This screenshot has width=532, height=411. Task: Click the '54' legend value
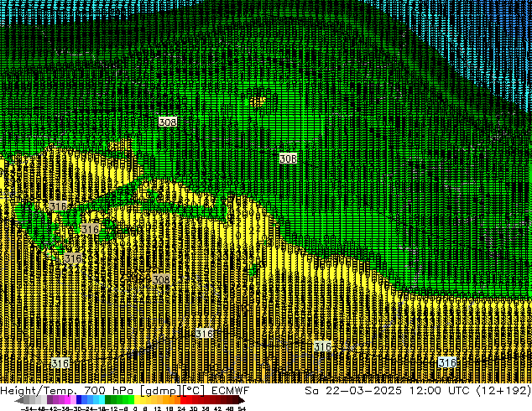point(242,409)
